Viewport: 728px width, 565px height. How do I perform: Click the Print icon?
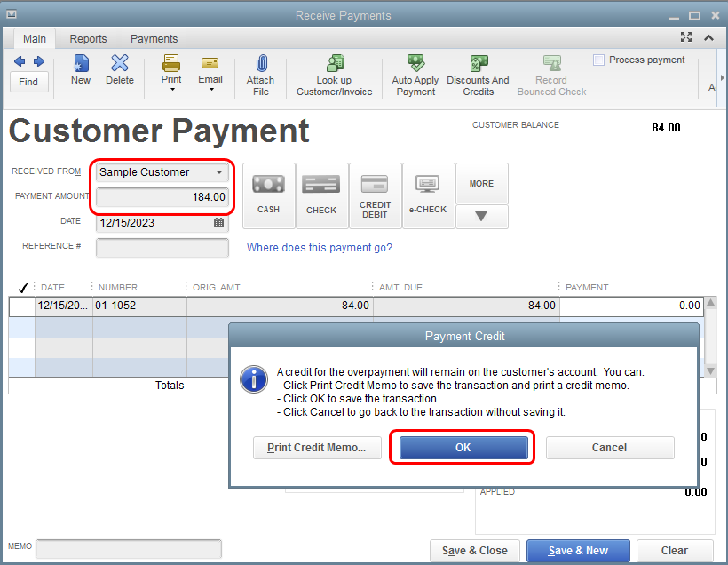[x=171, y=63]
